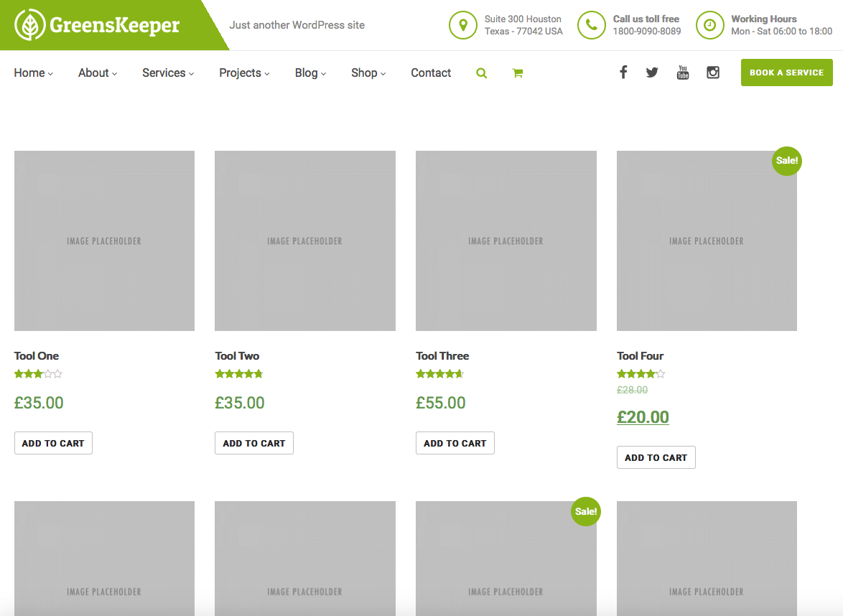Viewport: 843px width, 616px height.
Task: Expand the Shop dropdown menu
Action: tap(369, 73)
